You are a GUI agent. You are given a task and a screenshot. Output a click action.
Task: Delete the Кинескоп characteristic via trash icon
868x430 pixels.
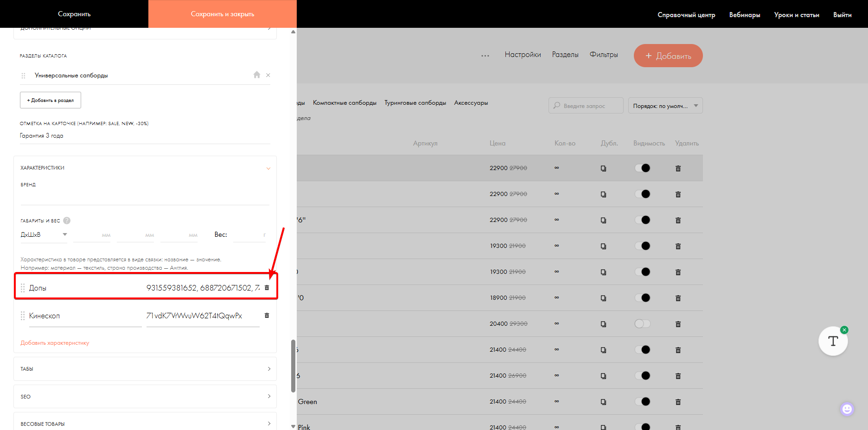point(267,316)
